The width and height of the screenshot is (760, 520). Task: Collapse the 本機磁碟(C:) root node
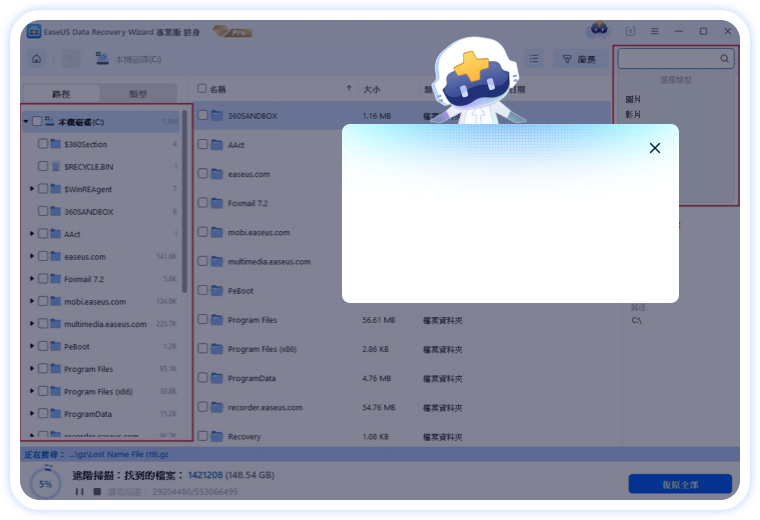pyautogui.click(x=26, y=122)
